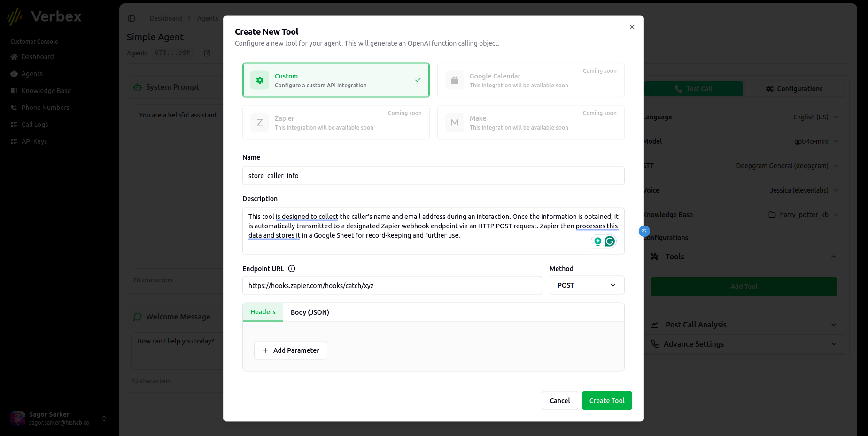
Task: Open the Language dropdown showing English (US)
Action: pyautogui.click(x=815, y=117)
